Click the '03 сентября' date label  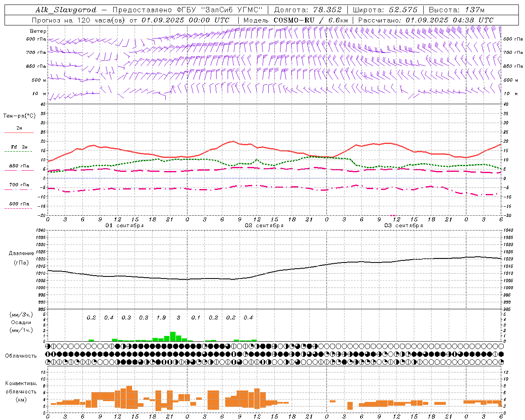click(404, 226)
